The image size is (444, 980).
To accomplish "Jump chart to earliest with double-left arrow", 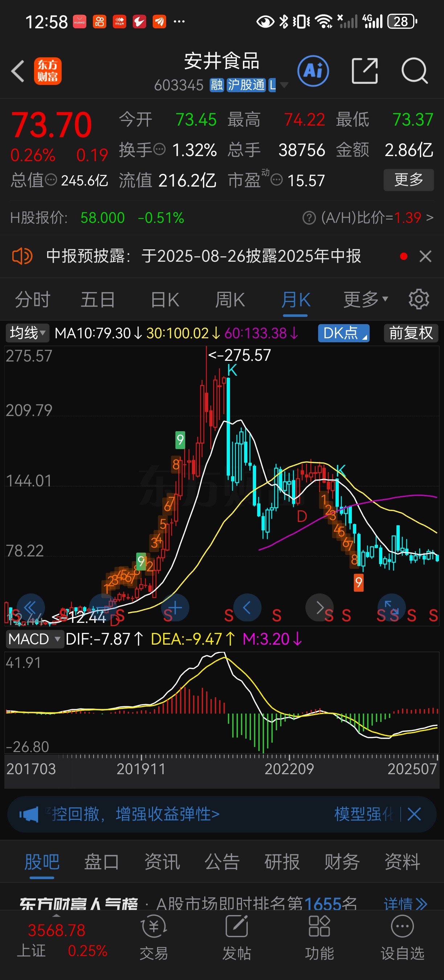I will (x=30, y=608).
